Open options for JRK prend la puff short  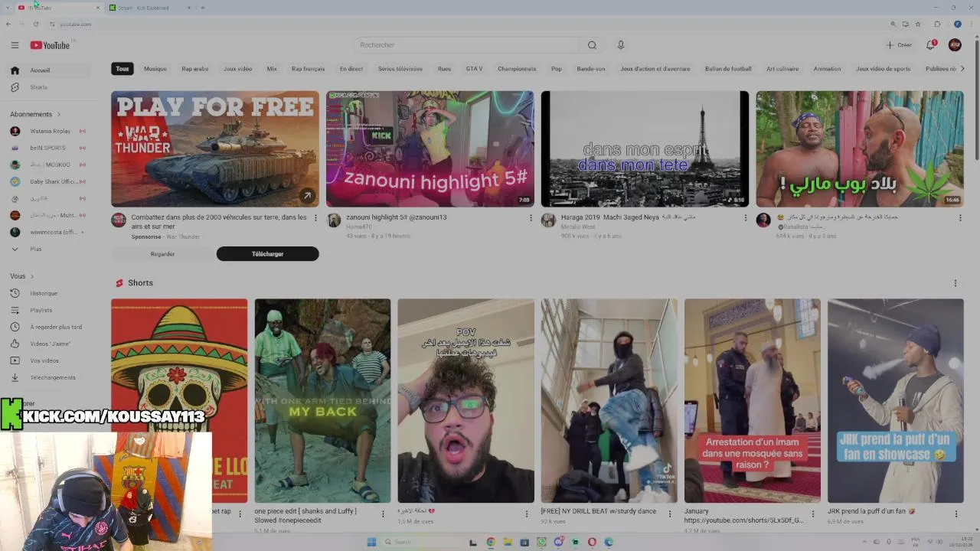coord(955,514)
